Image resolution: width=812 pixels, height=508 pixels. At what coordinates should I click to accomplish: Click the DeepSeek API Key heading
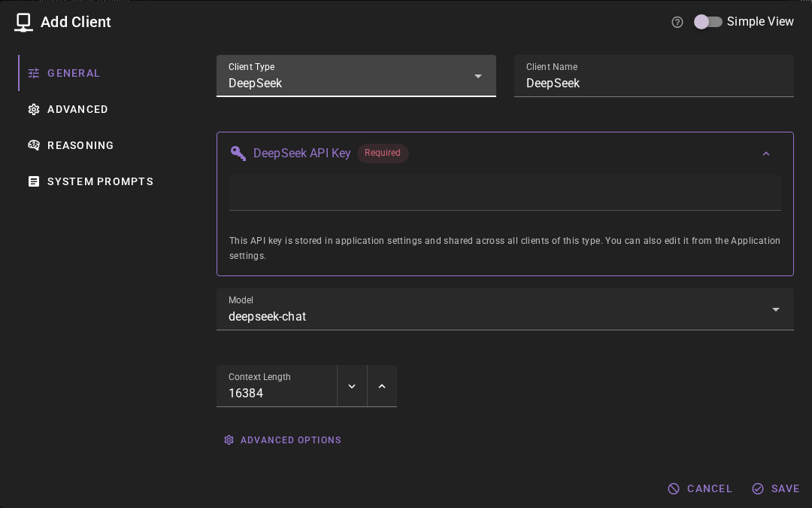pyautogui.click(x=302, y=154)
